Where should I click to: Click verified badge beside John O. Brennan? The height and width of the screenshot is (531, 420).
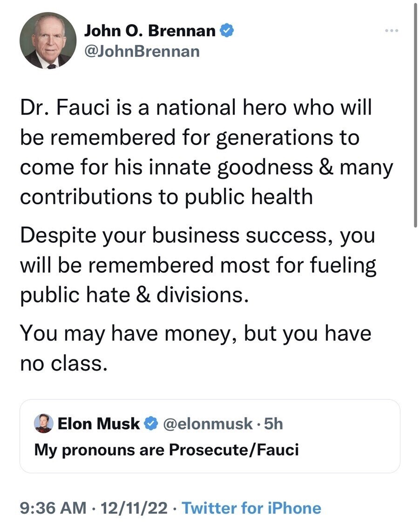[226, 31]
